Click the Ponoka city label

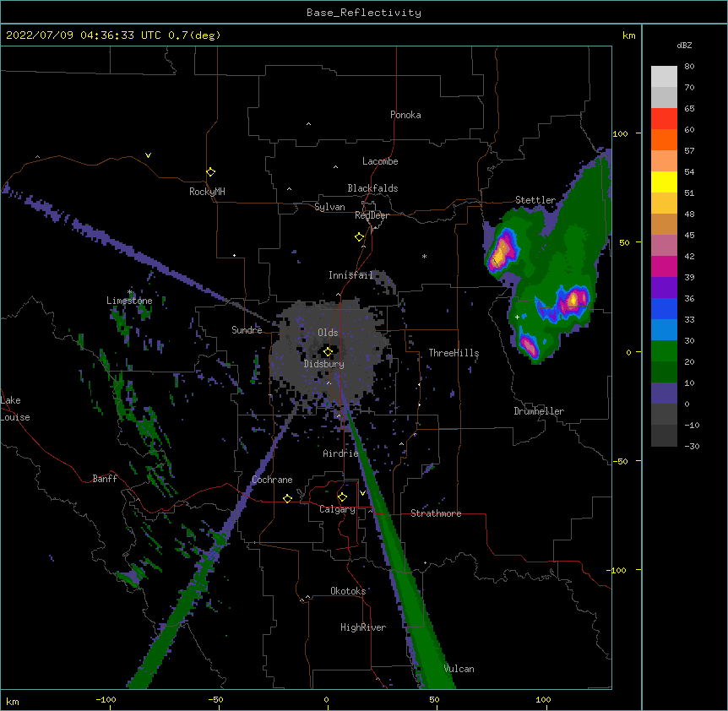pyautogui.click(x=405, y=115)
